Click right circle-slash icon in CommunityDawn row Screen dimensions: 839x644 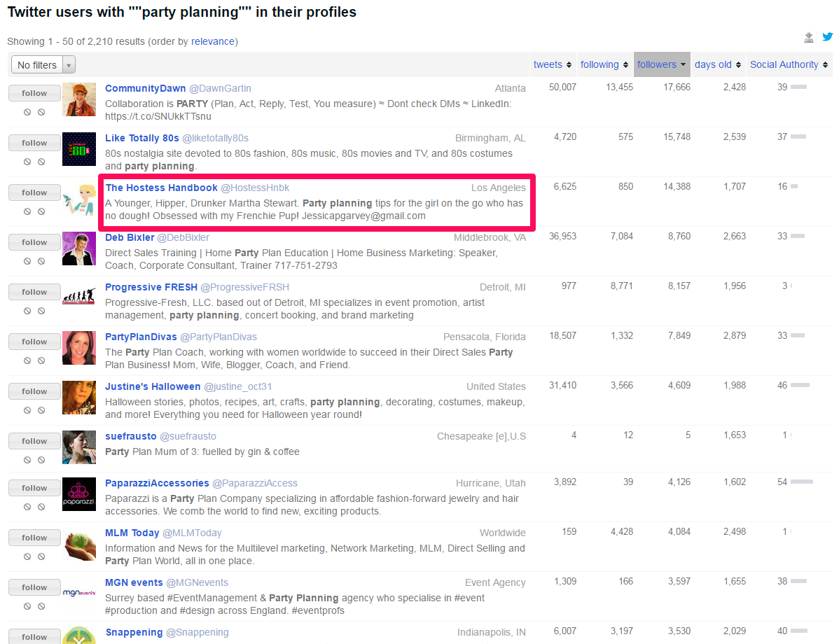coord(41,112)
